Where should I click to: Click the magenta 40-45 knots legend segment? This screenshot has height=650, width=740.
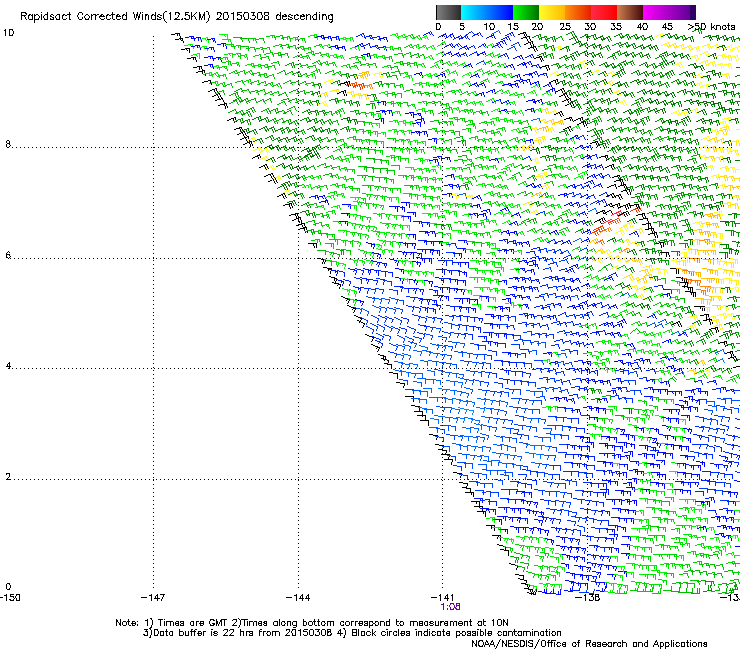(x=656, y=12)
